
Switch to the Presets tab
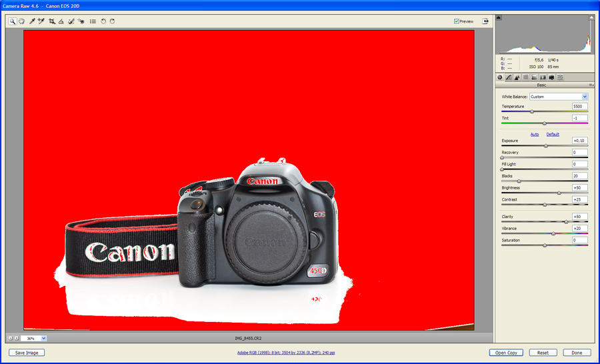click(x=560, y=77)
